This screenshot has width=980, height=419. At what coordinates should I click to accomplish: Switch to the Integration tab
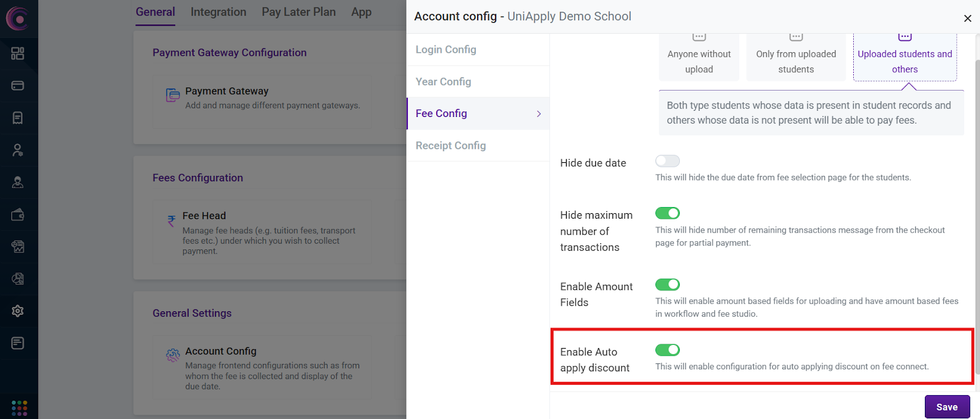point(218,12)
